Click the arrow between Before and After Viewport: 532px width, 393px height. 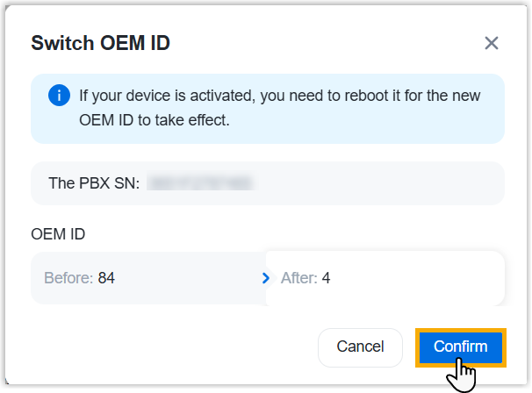coord(266,278)
